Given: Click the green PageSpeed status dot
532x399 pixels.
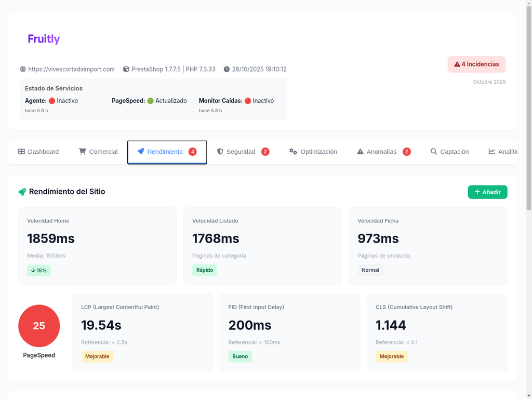Looking at the screenshot, I should (x=150, y=101).
